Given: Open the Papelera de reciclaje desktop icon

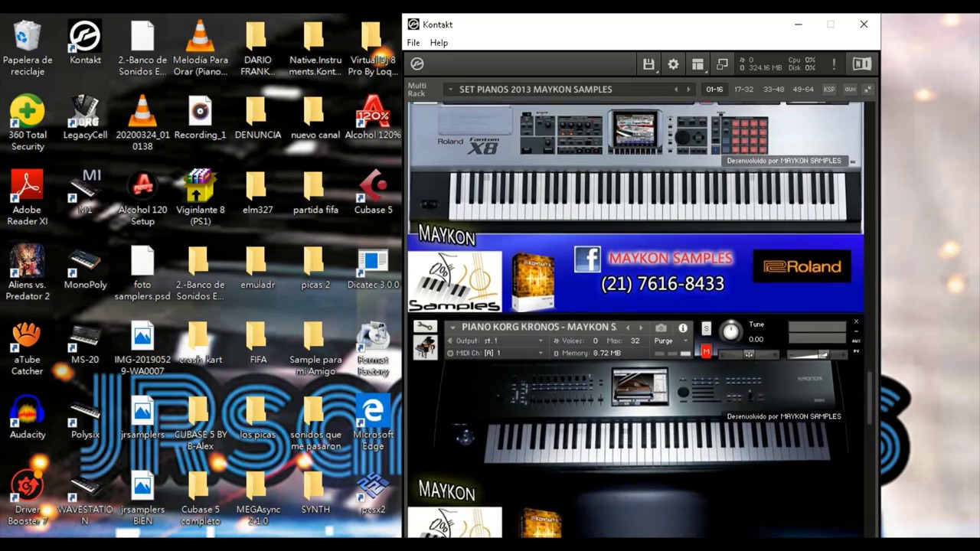Looking at the screenshot, I should pos(28,48).
